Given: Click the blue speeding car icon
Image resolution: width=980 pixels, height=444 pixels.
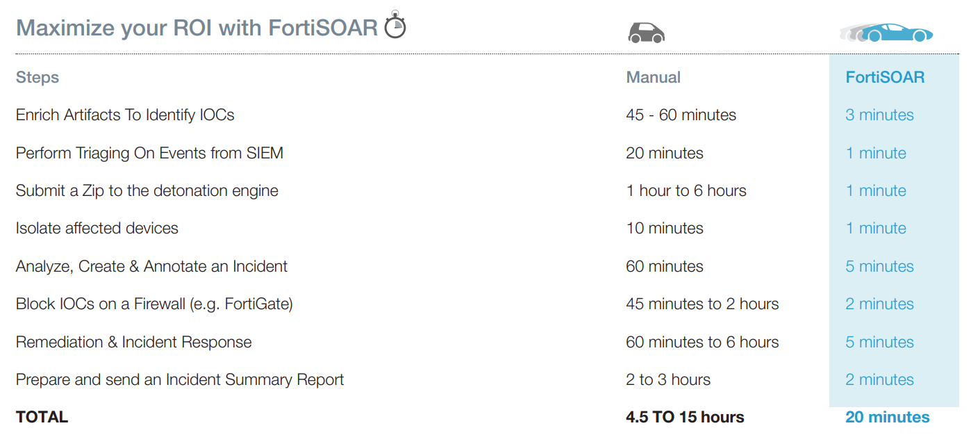Looking at the screenshot, I should click(x=886, y=32).
